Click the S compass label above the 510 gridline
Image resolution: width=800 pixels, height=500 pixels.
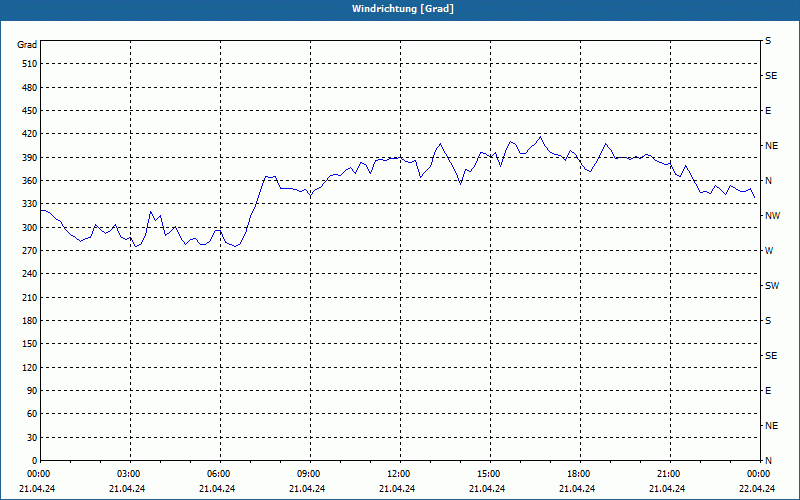pos(768,41)
